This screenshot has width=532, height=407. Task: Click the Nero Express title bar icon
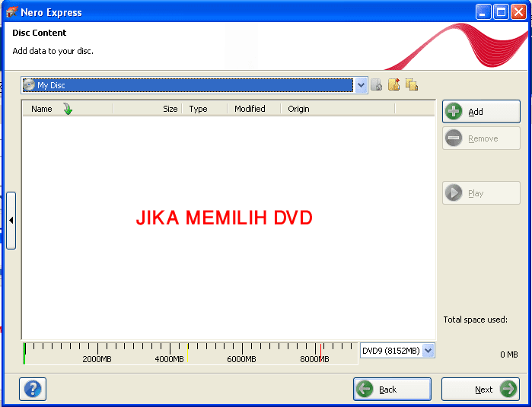(x=11, y=12)
